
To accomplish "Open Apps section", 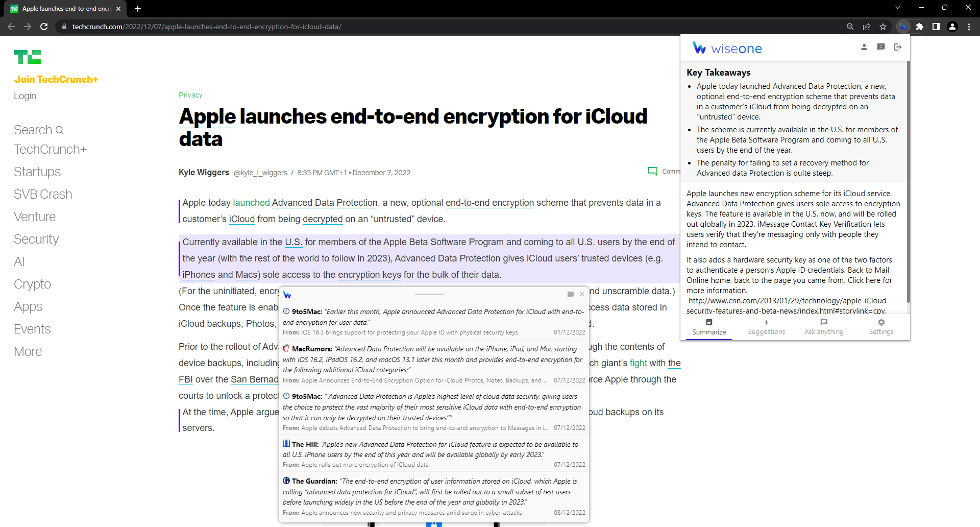I will (x=28, y=306).
